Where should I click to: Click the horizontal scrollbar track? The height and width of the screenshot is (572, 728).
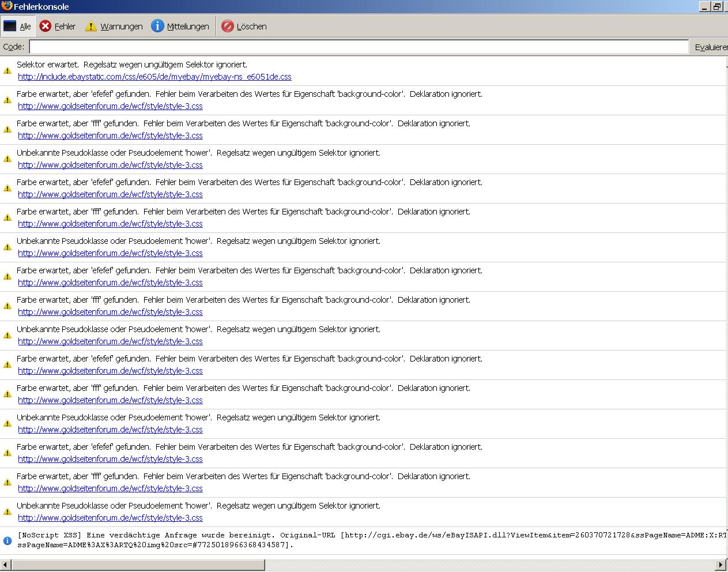[x=363, y=565]
